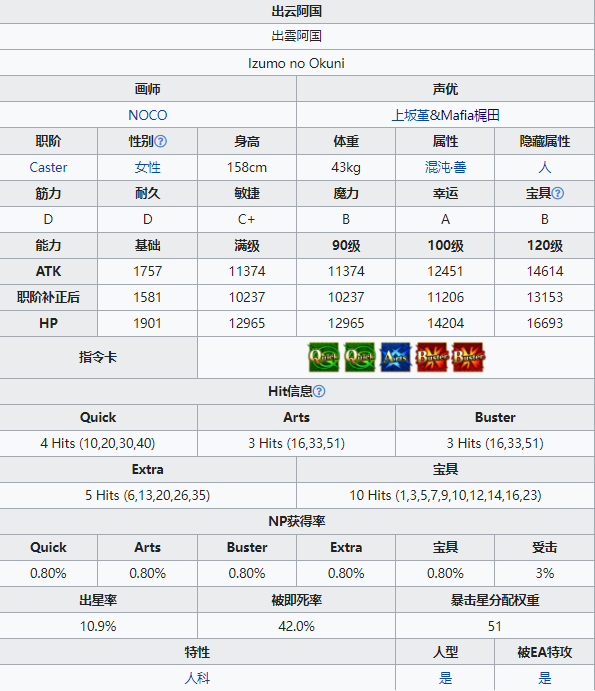Click the death rate value 42.0%
Screen dimensions: 595x691
[297, 626]
